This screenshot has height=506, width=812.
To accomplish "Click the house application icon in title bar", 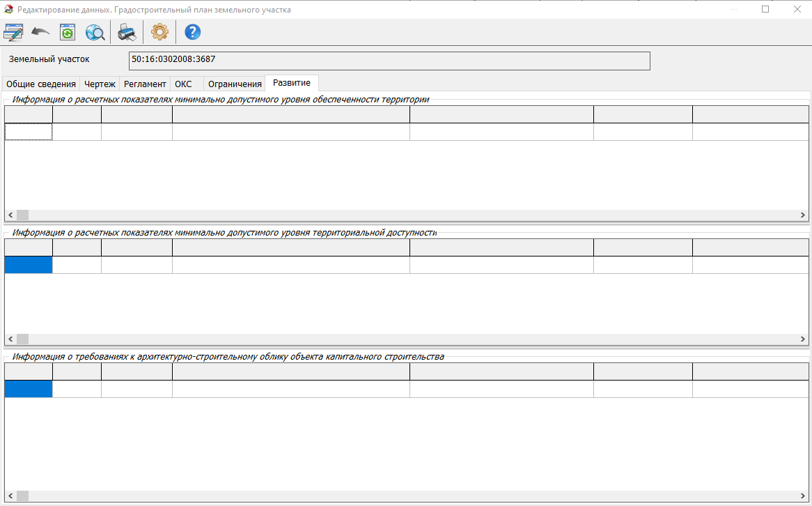I will pos(8,10).
